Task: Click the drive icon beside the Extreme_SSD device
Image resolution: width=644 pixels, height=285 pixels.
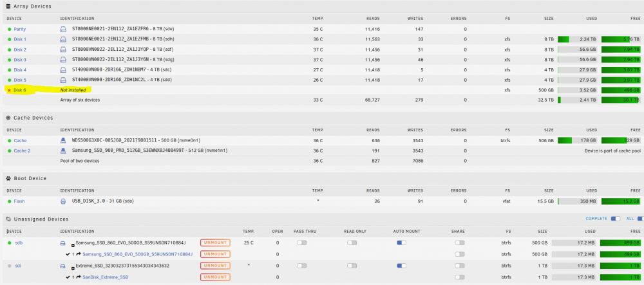Action: (x=63, y=266)
